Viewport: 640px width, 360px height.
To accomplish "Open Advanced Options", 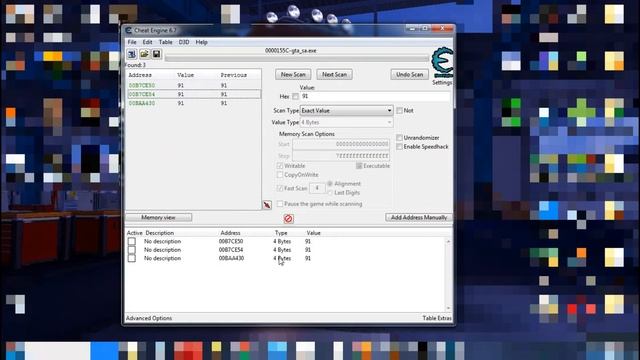I will click(149, 318).
